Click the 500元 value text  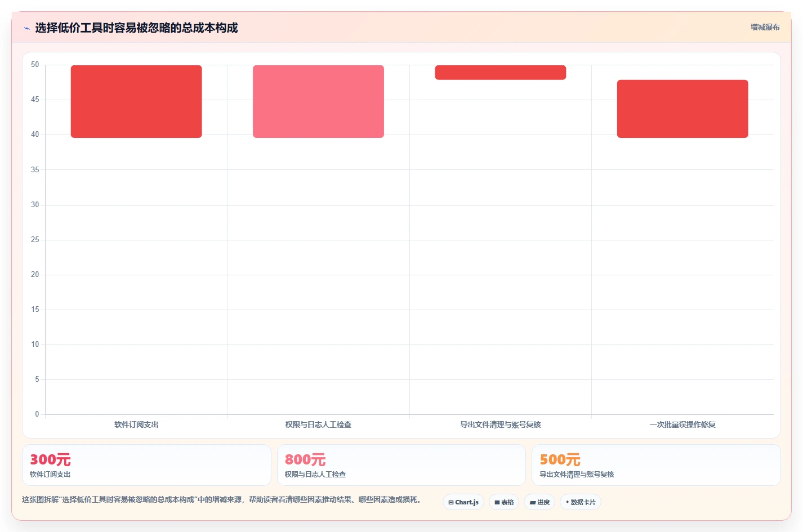pos(560,460)
